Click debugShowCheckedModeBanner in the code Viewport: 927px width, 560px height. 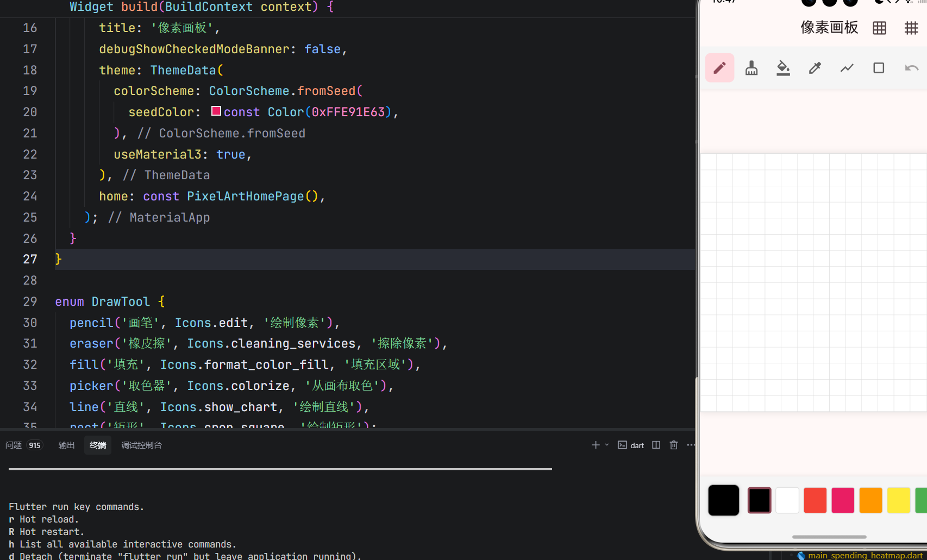coord(194,49)
